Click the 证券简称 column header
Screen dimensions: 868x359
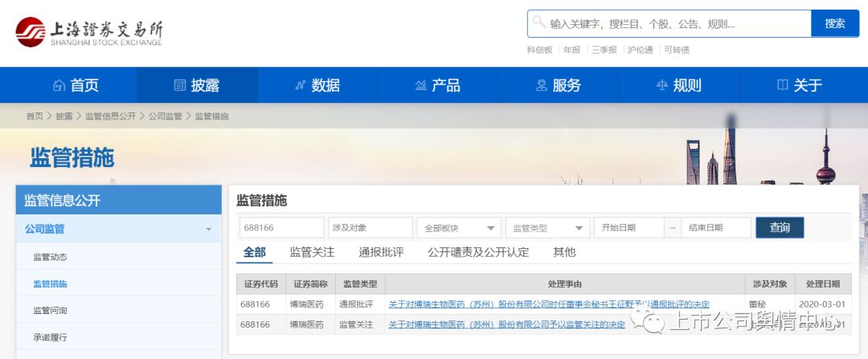[x=310, y=284]
